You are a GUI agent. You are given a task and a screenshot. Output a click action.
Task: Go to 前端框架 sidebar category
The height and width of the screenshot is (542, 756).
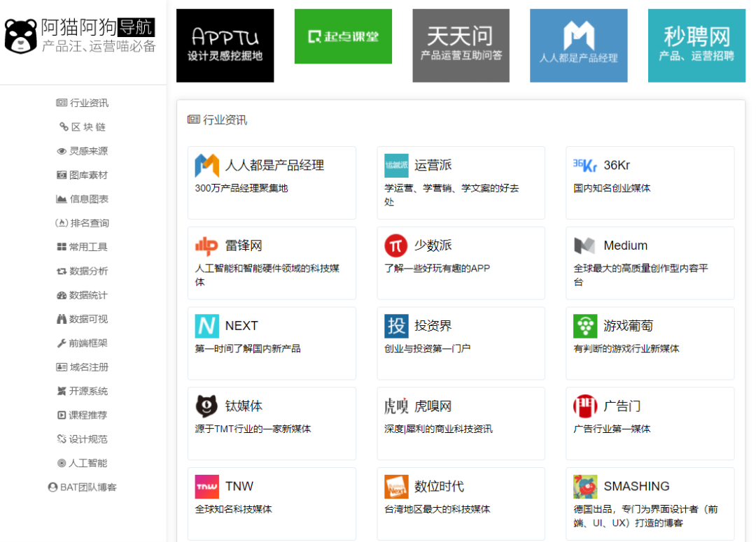click(x=83, y=343)
